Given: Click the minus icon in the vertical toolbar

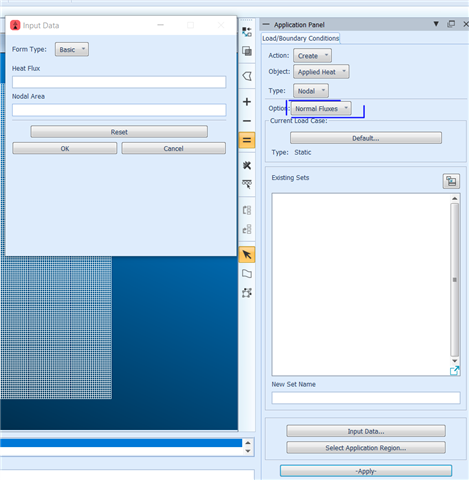Looking at the screenshot, I should click(x=247, y=121).
